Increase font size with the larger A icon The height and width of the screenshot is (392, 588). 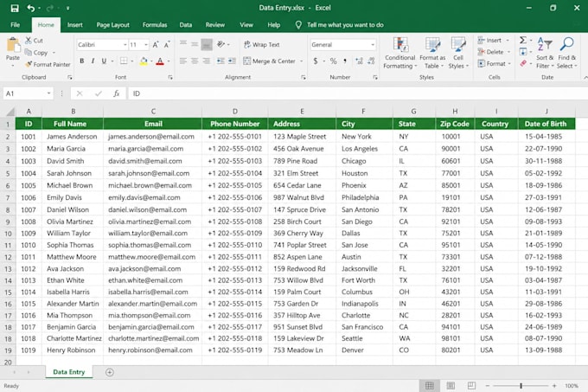tap(156, 45)
